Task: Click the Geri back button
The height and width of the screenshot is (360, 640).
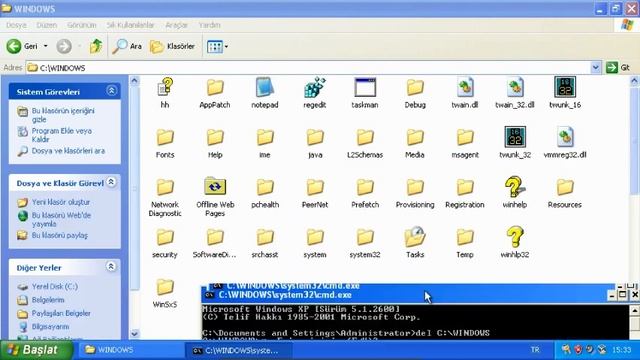Action: pos(22,46)
